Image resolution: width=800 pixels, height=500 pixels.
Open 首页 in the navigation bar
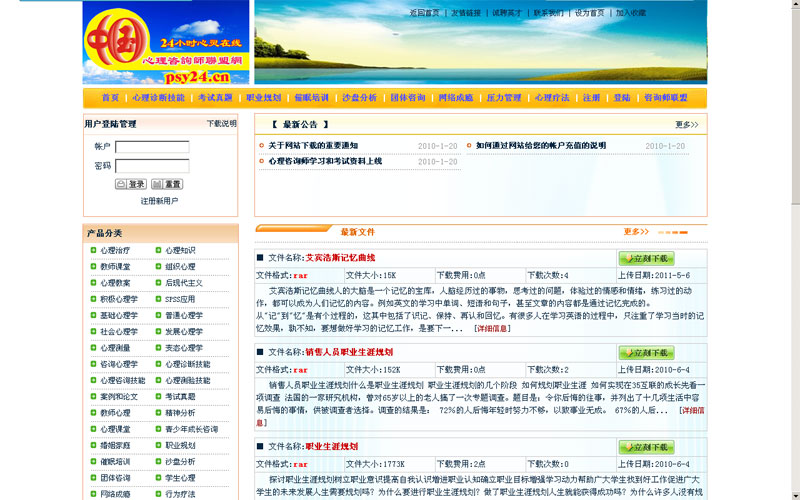coord(110,98)
